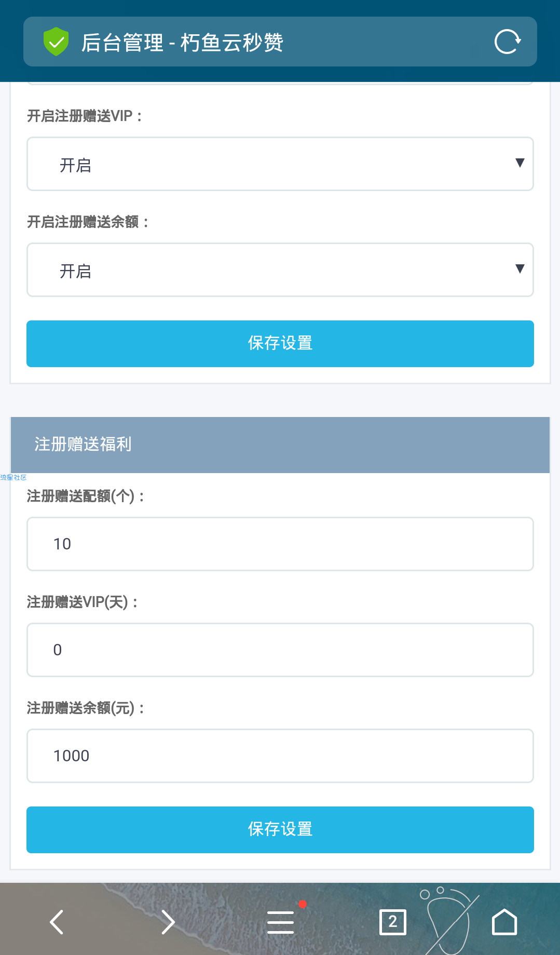560x955 pixels.
Task: Open the tab switcher showing 2 tabs
Action: point(393,922)
